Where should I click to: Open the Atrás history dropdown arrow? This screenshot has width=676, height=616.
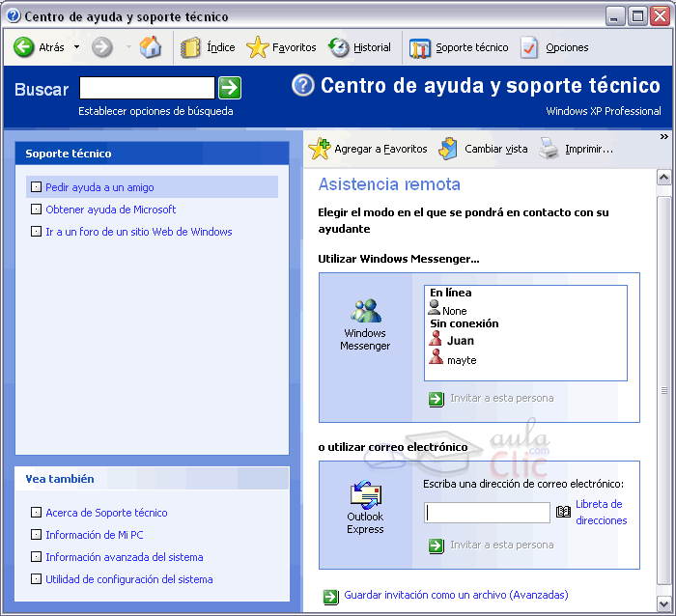tap(76, 47)
